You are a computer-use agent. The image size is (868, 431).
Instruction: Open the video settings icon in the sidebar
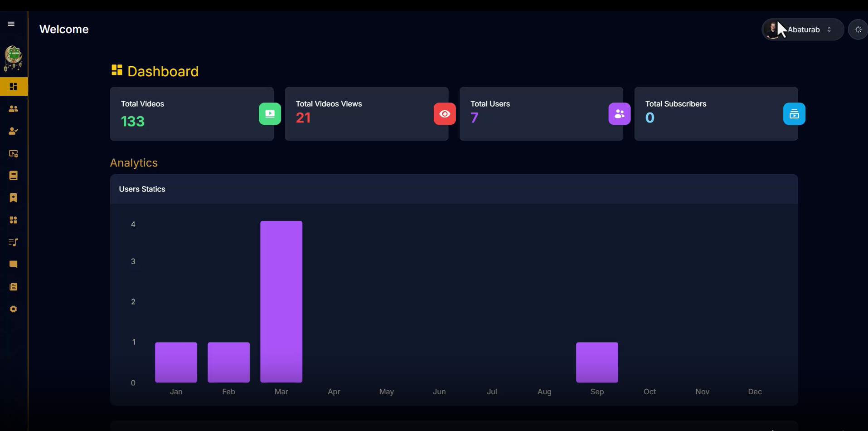(14, 154)
